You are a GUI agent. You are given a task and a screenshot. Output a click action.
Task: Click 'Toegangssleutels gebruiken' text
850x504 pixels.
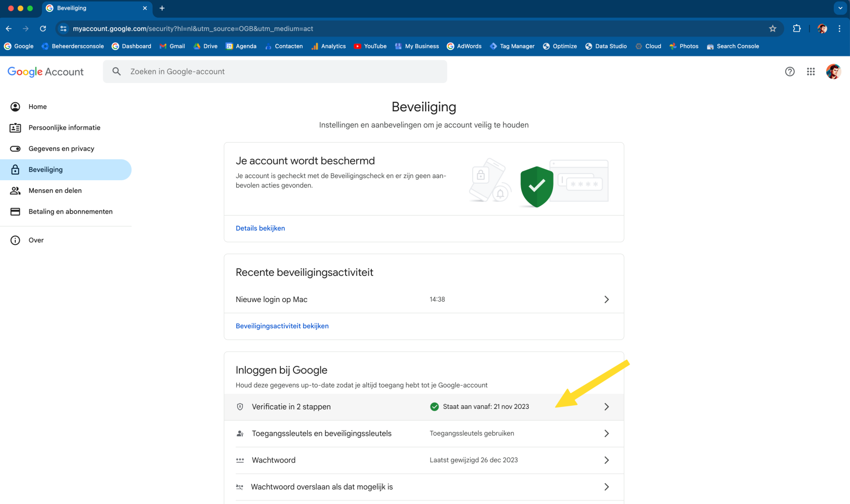click(472, 434)
